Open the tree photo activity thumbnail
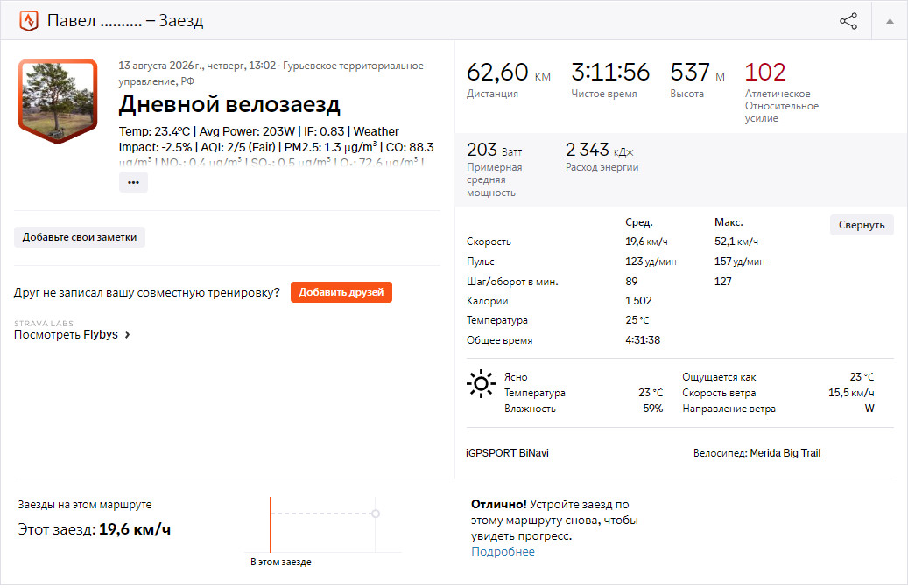908x588 pixels. tap(57, 101)
